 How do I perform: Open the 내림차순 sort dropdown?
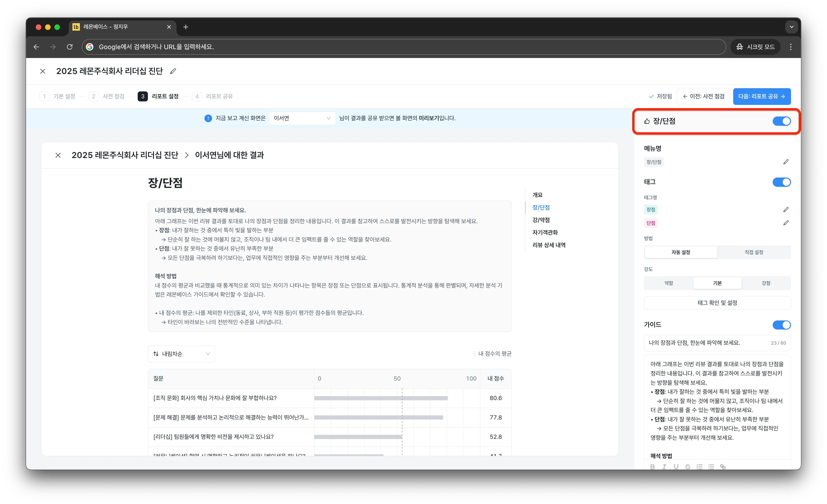181,354
